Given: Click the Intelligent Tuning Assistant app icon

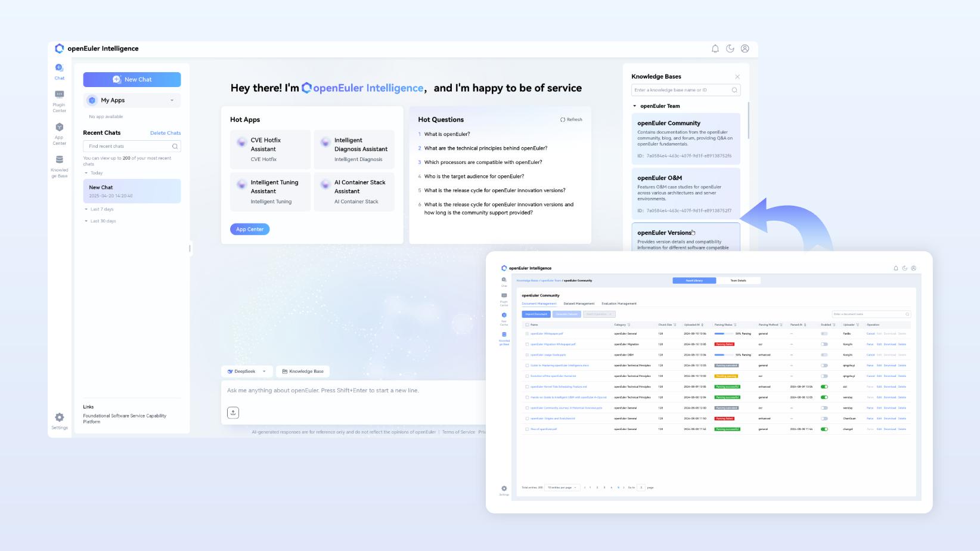Looking at the screenshot, I should [x=241, y=184].
